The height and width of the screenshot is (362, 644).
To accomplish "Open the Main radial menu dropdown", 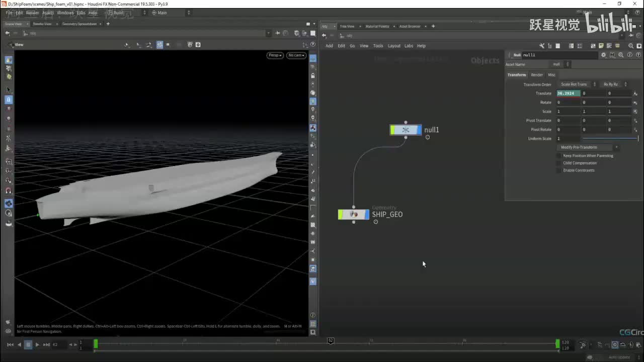I will [171, 13].
